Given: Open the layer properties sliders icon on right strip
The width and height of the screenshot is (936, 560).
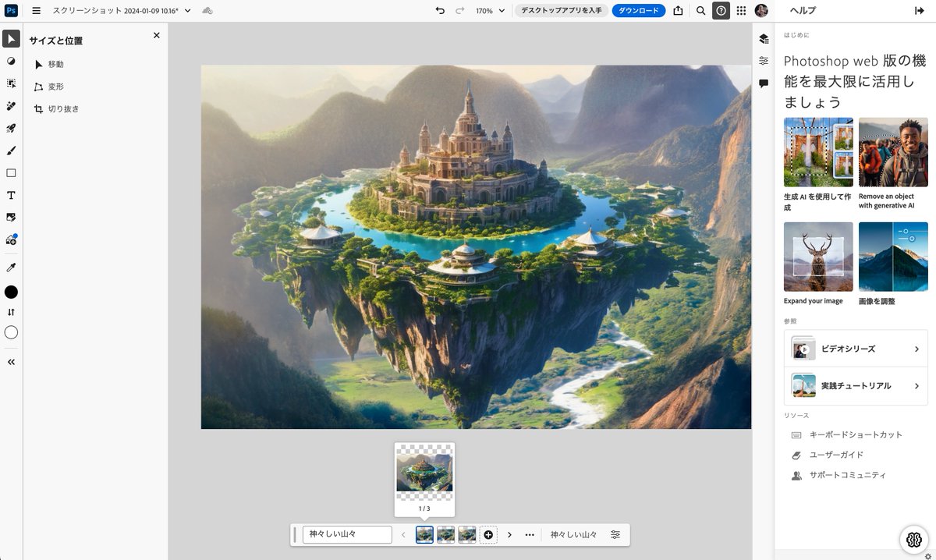Looking at the screenshot, I should pyautogui.click(x=764, y=61).
